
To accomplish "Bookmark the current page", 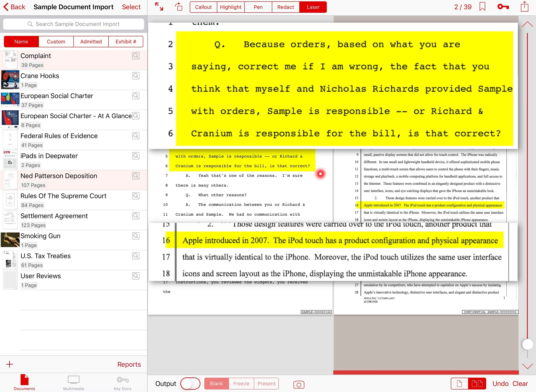I will 482,7.
